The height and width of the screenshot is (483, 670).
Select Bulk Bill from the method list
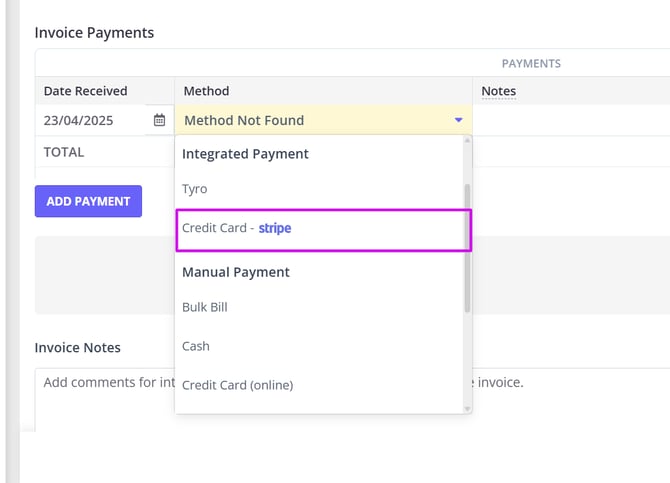(205, 307)
